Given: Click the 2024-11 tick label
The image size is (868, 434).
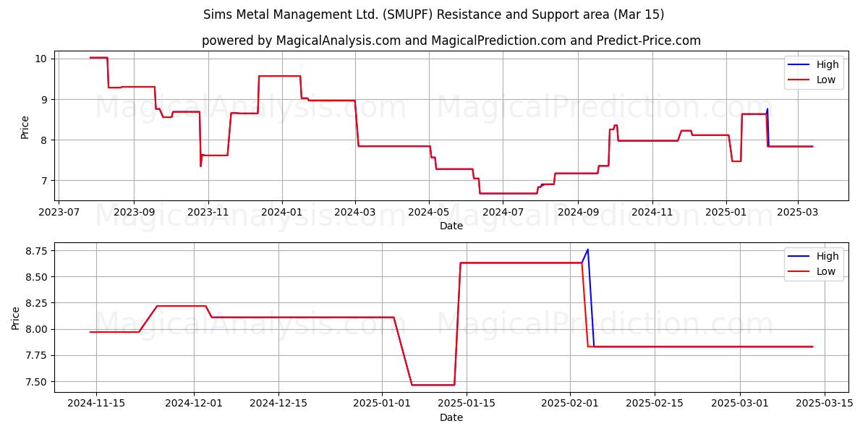Looking at the screenshot, I should tap(652, 213).
